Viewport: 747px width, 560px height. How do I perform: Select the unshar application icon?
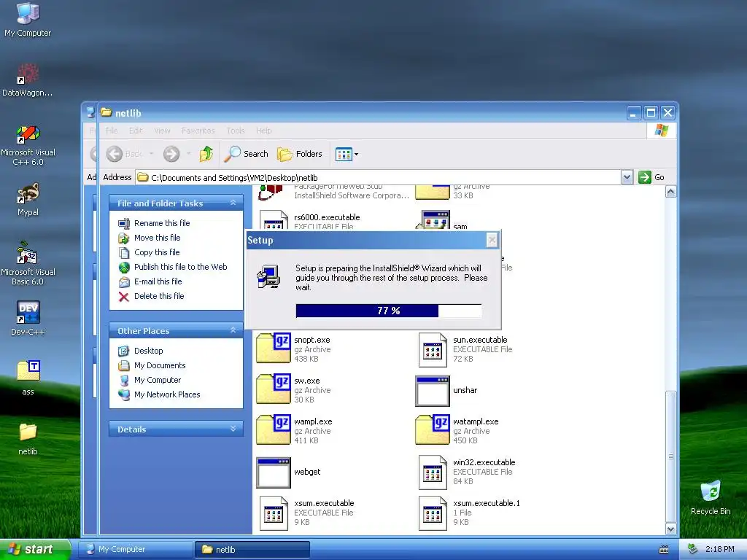click(433, 392)
